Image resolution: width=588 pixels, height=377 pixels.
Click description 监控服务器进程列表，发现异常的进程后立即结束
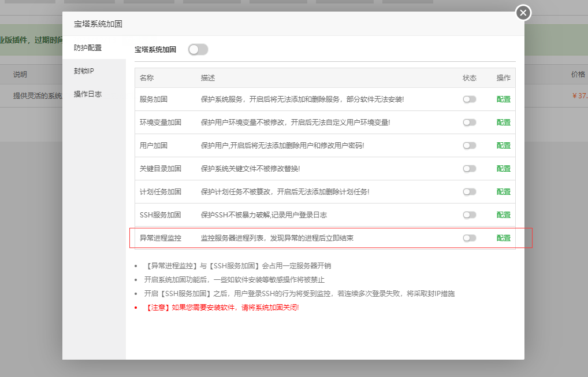pyautogui.click(x=277, y=238)
